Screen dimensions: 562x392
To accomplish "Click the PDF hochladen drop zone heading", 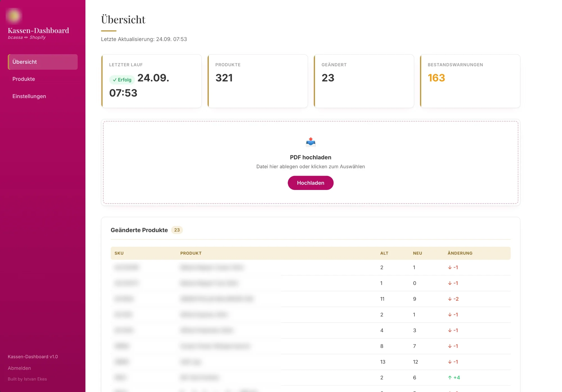I will coord(311,157).
